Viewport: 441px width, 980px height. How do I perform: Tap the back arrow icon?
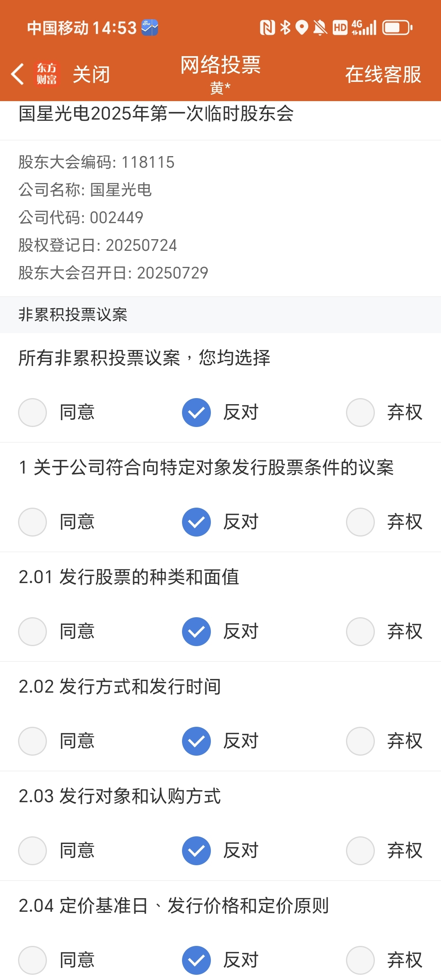click(17, 74)
